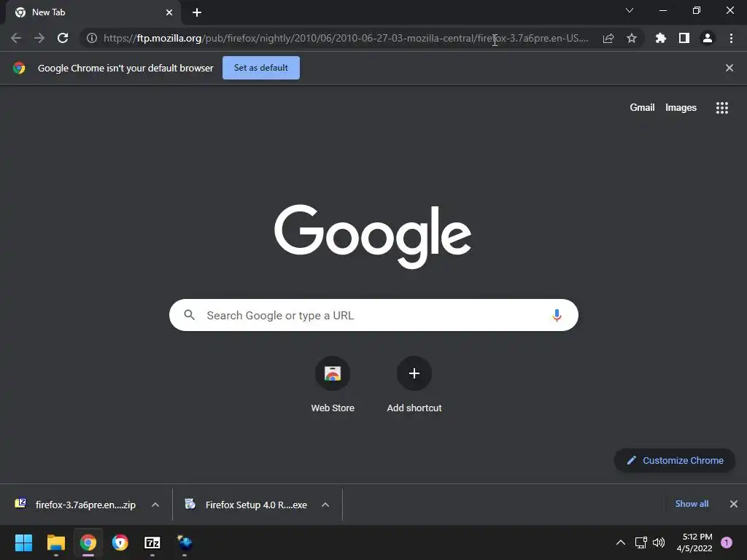Expand options for firefox-3.7a6pre zip download
The height and width of the screenshot is (560, 747).
coord(155,505)
